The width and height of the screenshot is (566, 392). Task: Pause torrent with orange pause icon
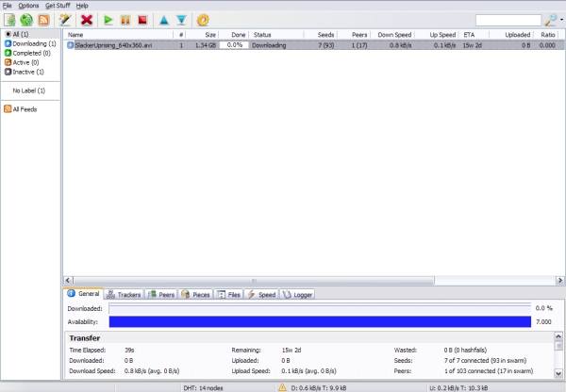click(x=125, y=20)
